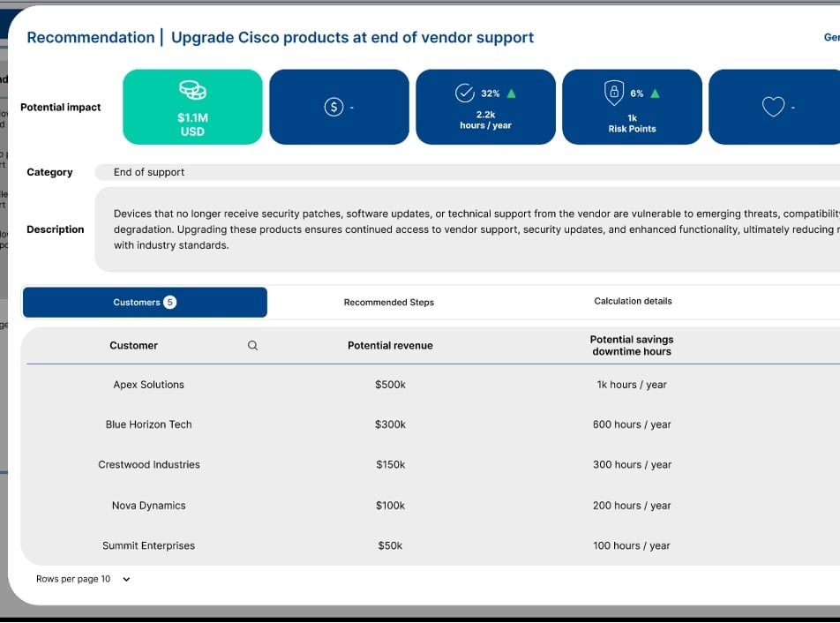The width and height of the screenshot is (840, 623).
Task: Click the coins icon on the green revenue card
Action: [192, 90]
